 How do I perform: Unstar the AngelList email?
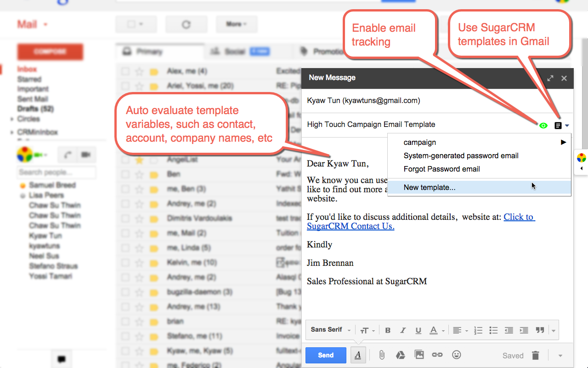coord(139,160)
